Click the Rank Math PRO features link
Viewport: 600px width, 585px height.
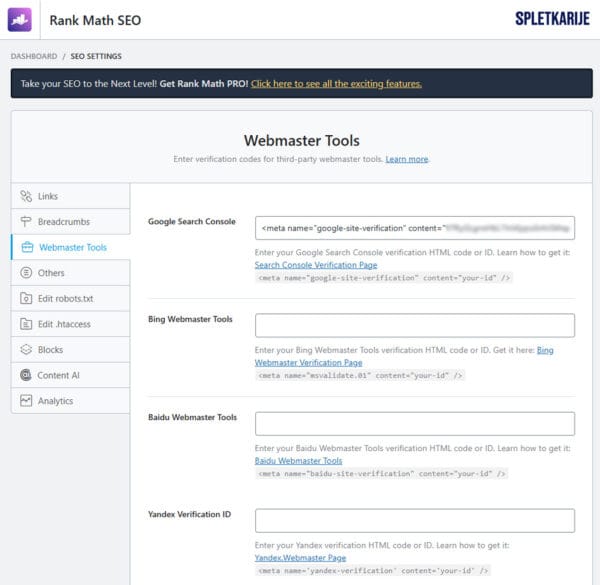point(336,84)
